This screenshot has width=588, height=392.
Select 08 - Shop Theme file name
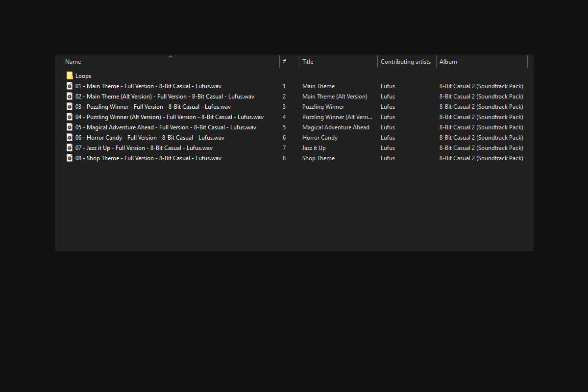pos(148,158)
